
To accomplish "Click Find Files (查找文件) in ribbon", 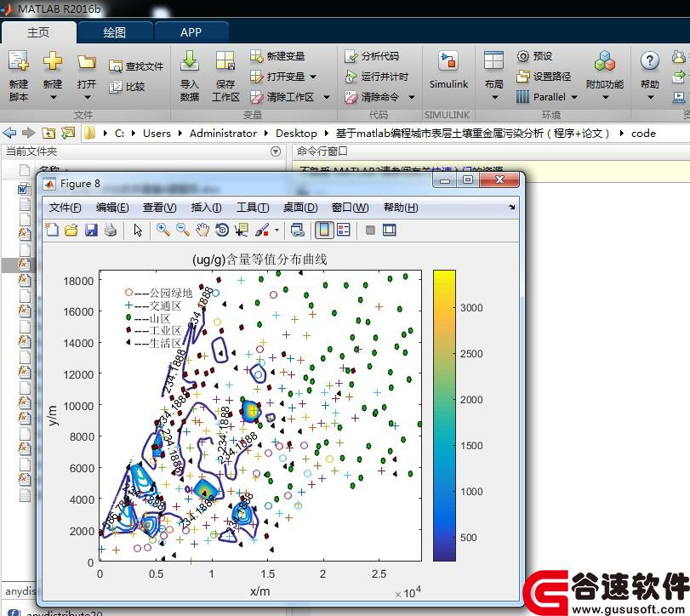I will point(136,66).
